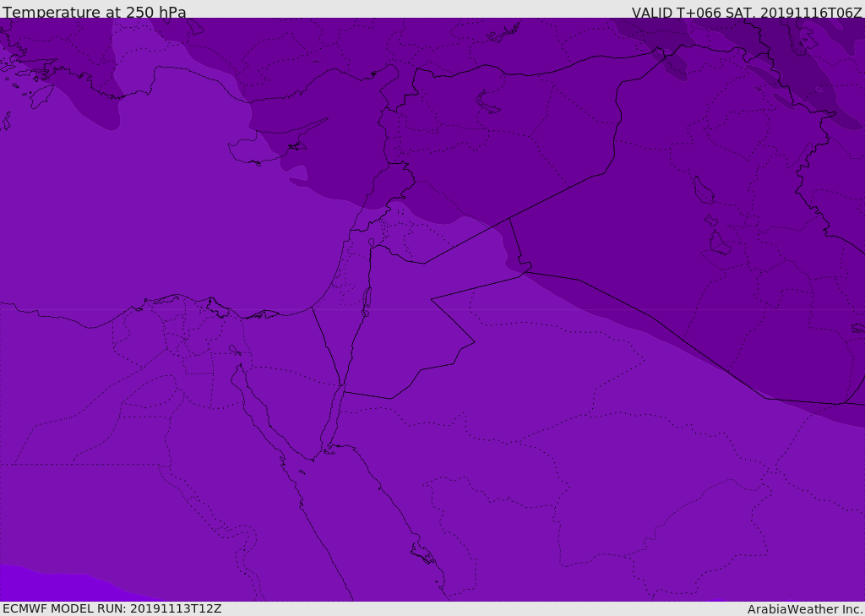Viewport: 865px width, 616px height.
Task: Click the Sea of Galilee outline
Action: click(372, 243)
